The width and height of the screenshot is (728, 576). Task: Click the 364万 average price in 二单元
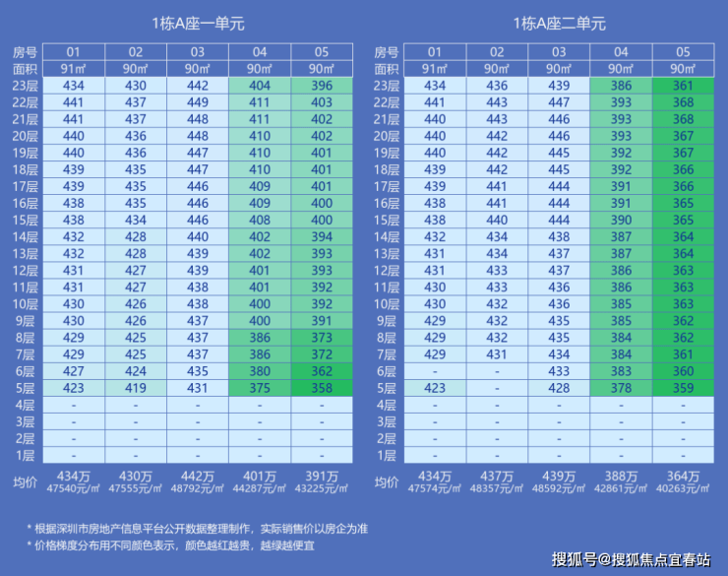click(x=683, y=477)
